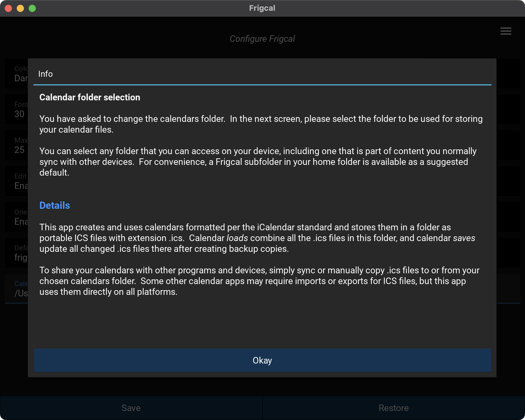Click the "Frigcal" window title text
The height and width of the screenshot is (420, 525).
click(262, 8)
